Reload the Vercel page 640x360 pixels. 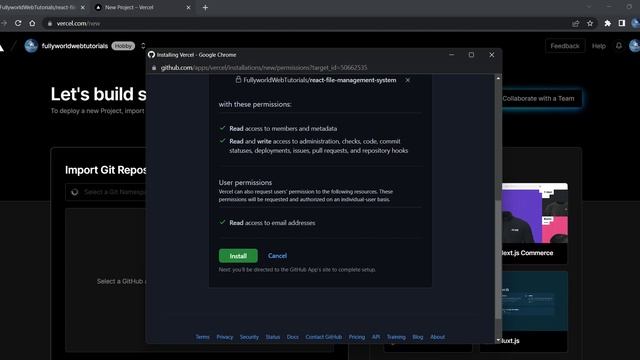(18, 23)
